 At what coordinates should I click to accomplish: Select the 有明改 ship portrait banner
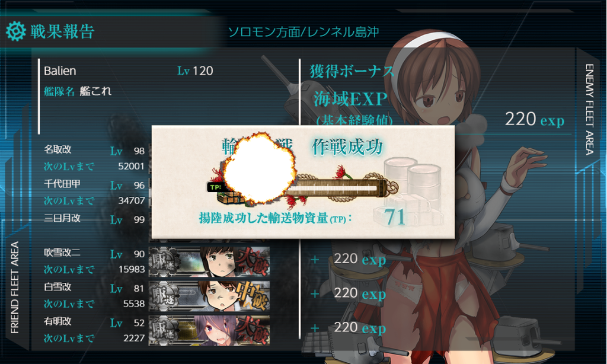[209, 331]
